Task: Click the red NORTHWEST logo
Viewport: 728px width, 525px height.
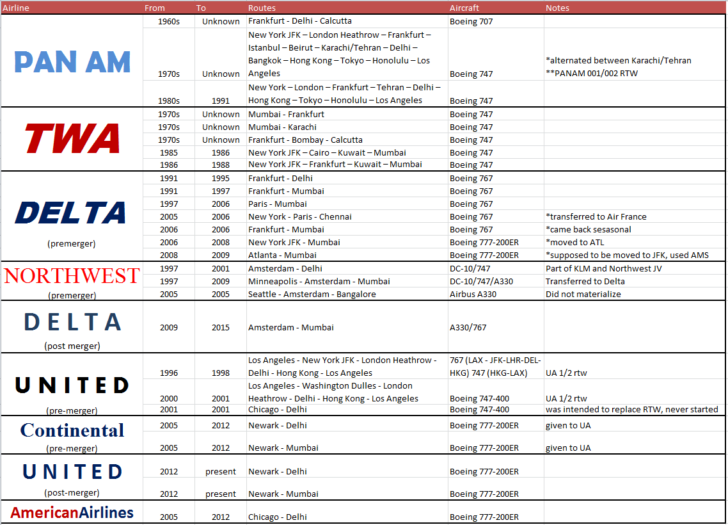Action: point(72,276)
